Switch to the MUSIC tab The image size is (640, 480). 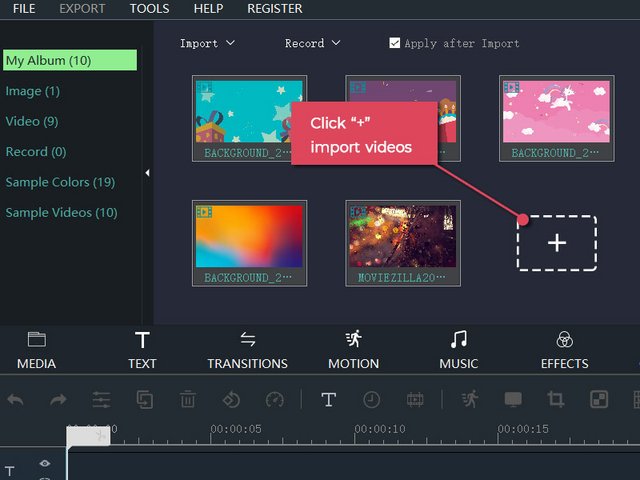pos(459,351)
